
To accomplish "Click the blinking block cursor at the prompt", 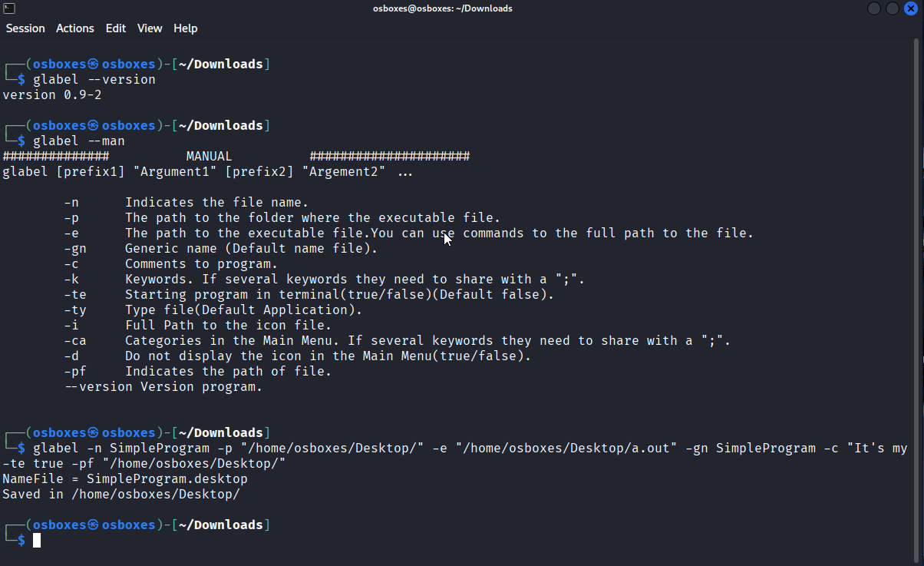I will (36, 540).
